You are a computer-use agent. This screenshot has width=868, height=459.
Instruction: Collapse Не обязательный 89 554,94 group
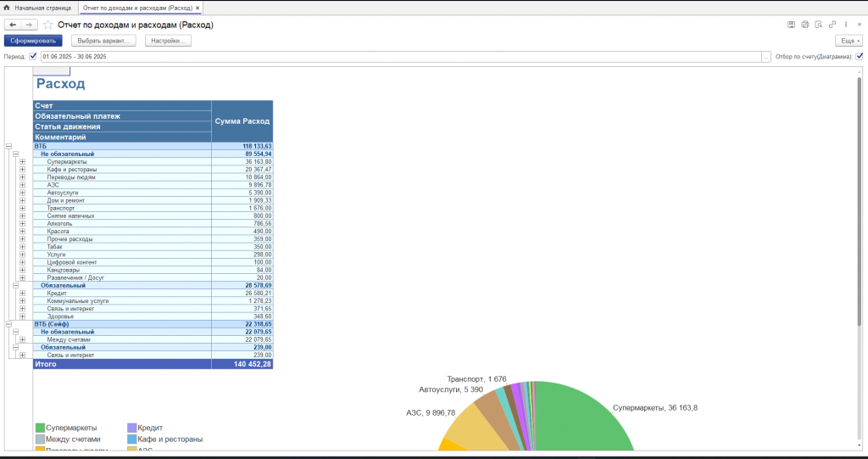15,154
